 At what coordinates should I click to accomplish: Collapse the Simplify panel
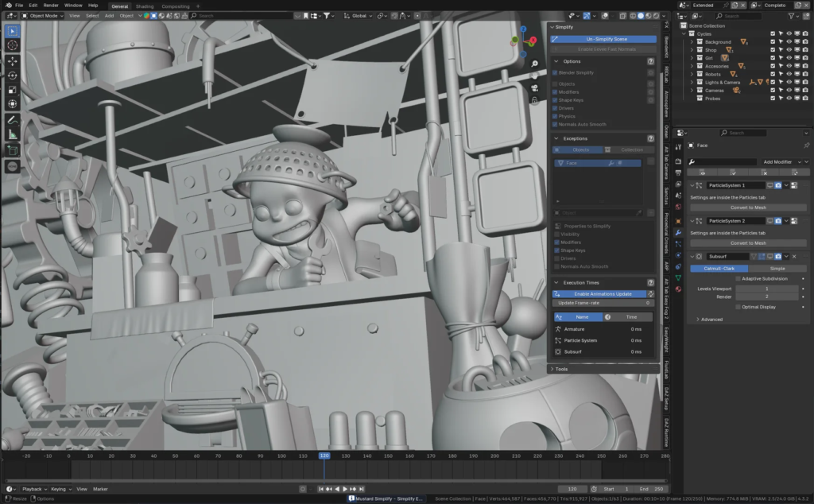pos(552,27)
